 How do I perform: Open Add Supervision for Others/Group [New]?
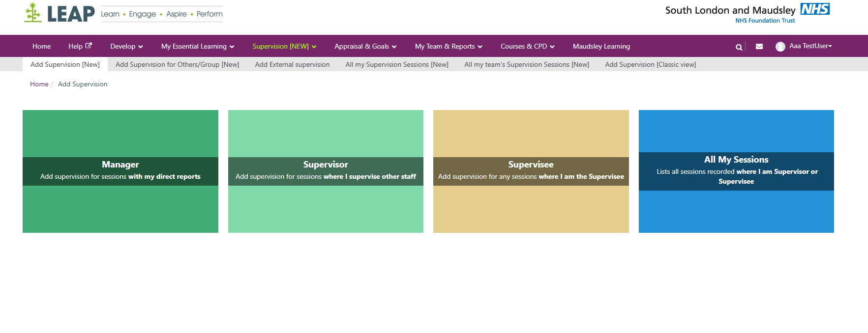click(x=177, y=64)
